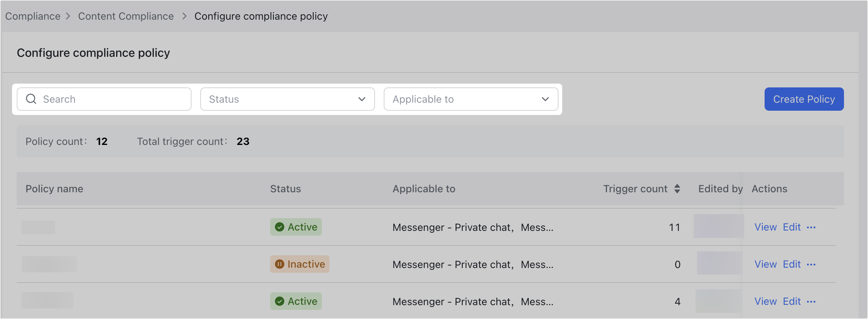Edit the Inactive policy
The height and width of the screenshot is (319, 868).
[792, 264]
